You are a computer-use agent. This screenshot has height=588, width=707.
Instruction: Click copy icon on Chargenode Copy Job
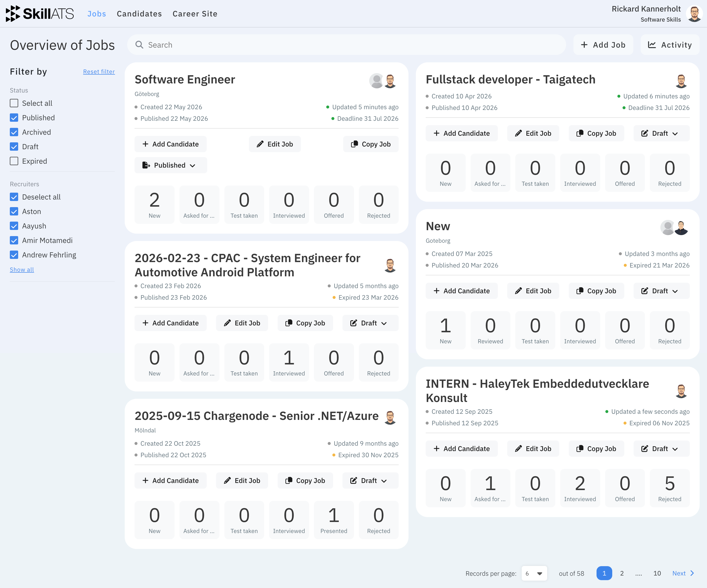coord(288,481)
